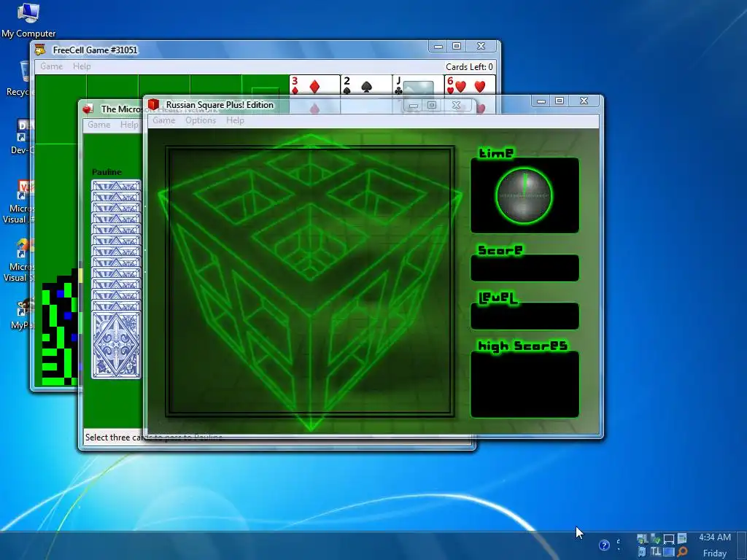Click the FreeCell Cards Left: 0 counter

tap(469, 66)
